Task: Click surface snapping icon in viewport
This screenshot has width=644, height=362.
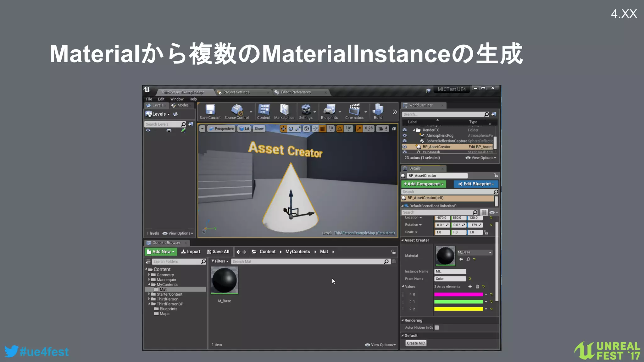Action: [315, 129]
